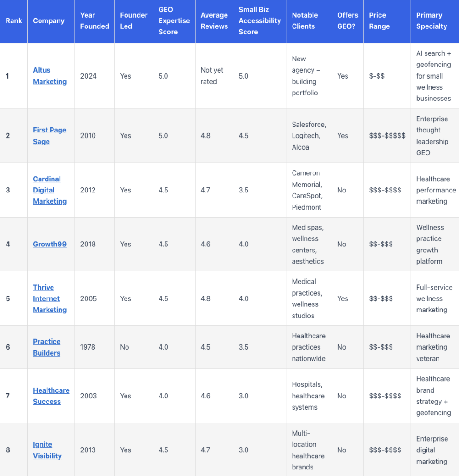Select the GEO Expertise Score header
The width and height of the screenshot is (459, 476).
tap(174, 21)
